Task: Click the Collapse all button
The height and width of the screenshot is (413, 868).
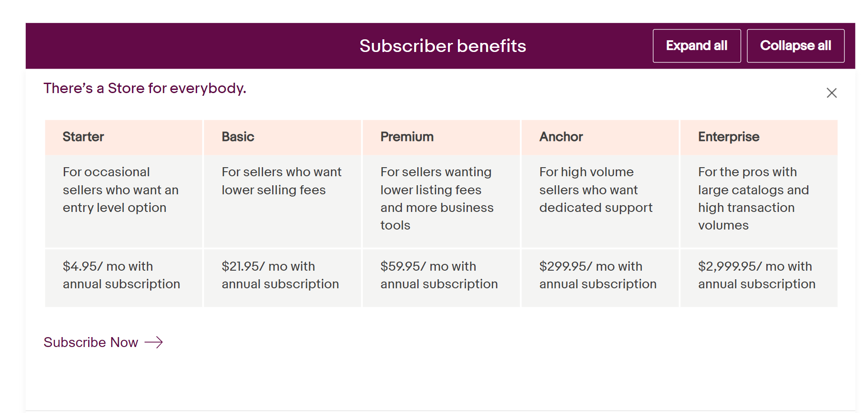Action: (x=795, y=46)
